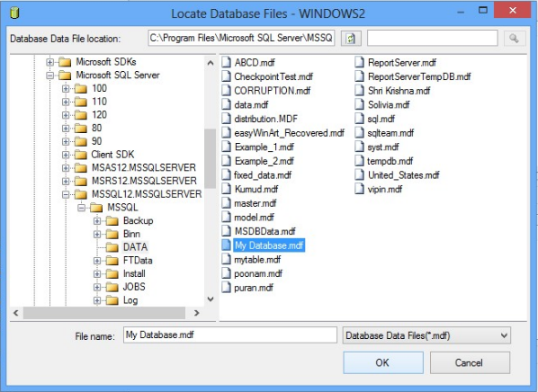
Task: Select the Shri Krishna.mdf file
Action: point(399,91)
